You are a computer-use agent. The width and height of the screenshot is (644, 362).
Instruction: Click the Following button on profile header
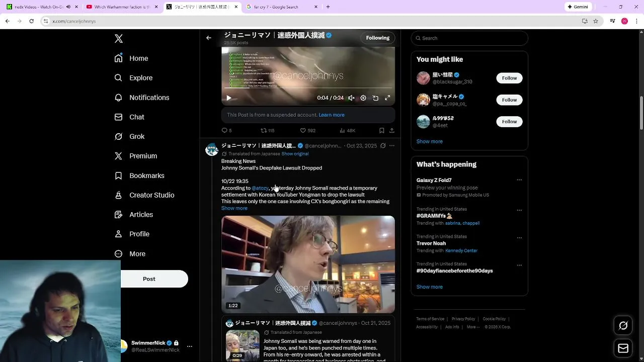click(x=378, y=38)
